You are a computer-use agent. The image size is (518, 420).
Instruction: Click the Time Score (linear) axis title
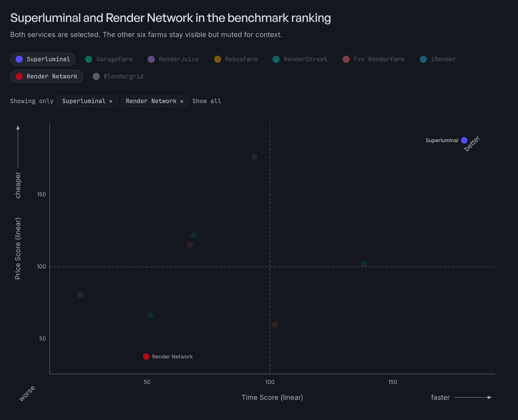coord(272,397)
